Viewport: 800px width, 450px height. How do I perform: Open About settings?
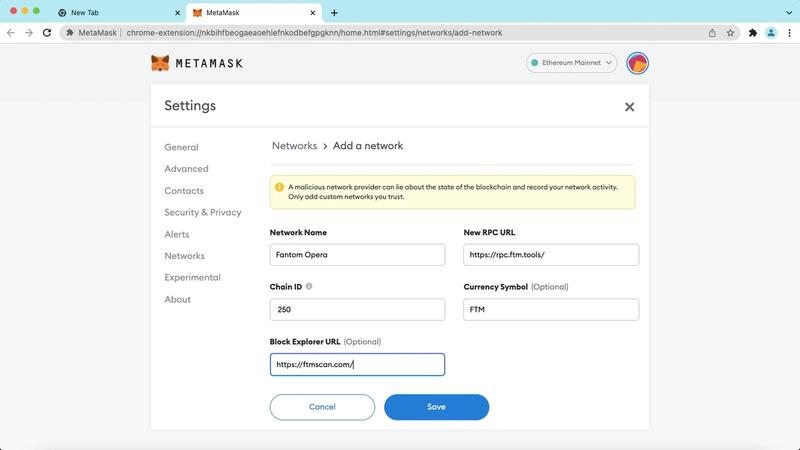tap(178, 299)
